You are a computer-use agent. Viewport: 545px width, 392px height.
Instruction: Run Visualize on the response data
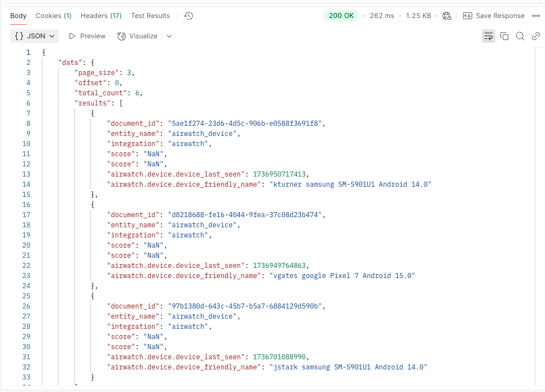(137, 36)
